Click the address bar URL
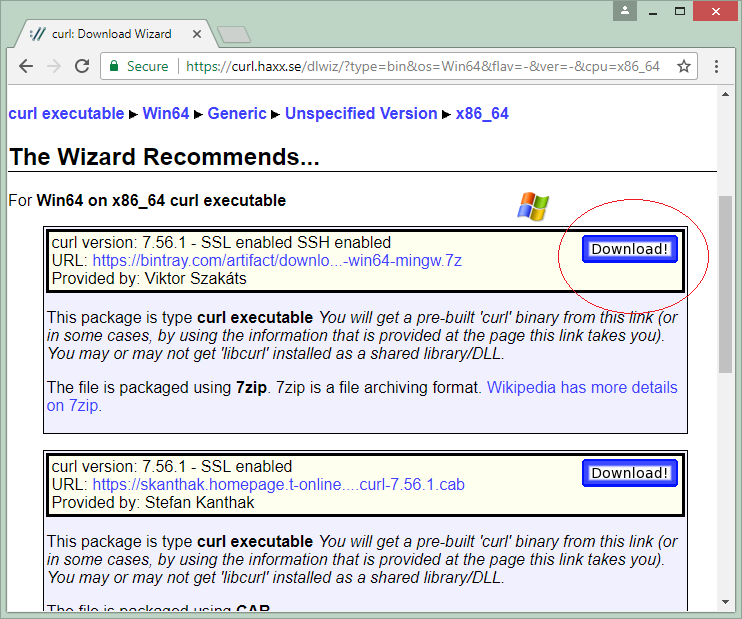Image resolution: width=742 pixels, height=619 pixels. point(423,66)
